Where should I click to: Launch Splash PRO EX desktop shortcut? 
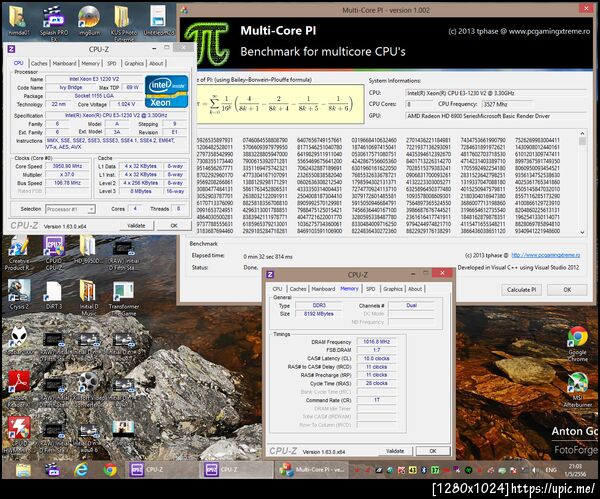(54, 21)
